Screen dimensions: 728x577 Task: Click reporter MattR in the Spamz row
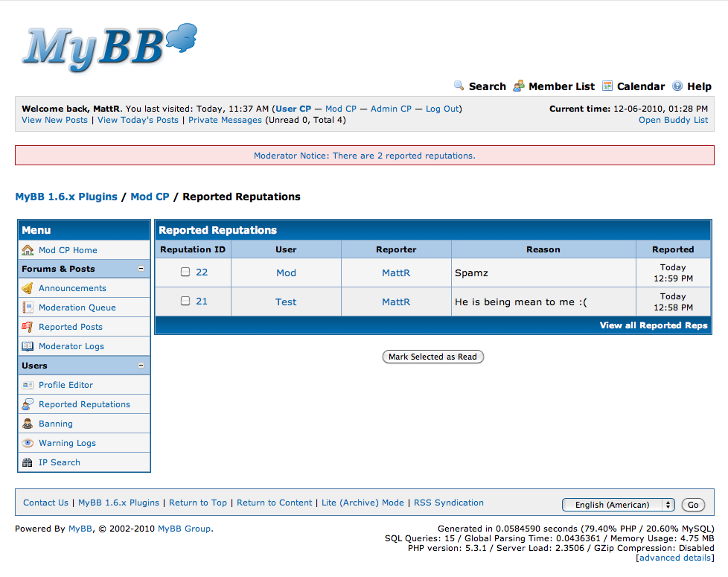[396, 273]
